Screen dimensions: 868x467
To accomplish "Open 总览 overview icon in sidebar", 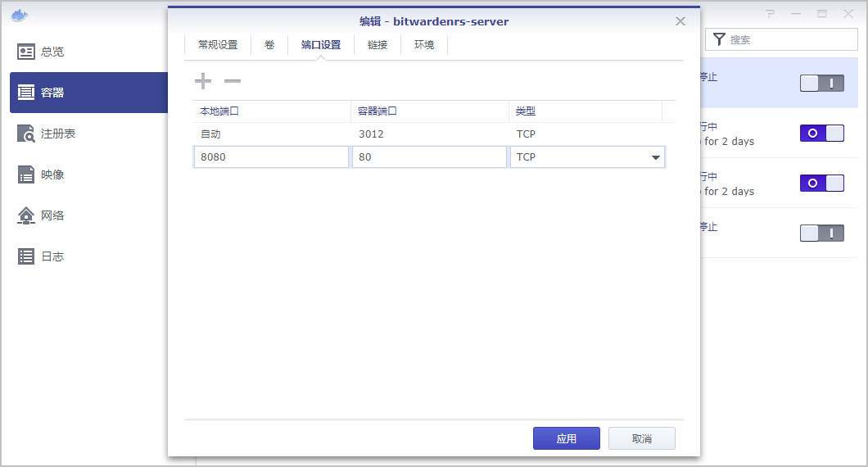I will [26, 52].
